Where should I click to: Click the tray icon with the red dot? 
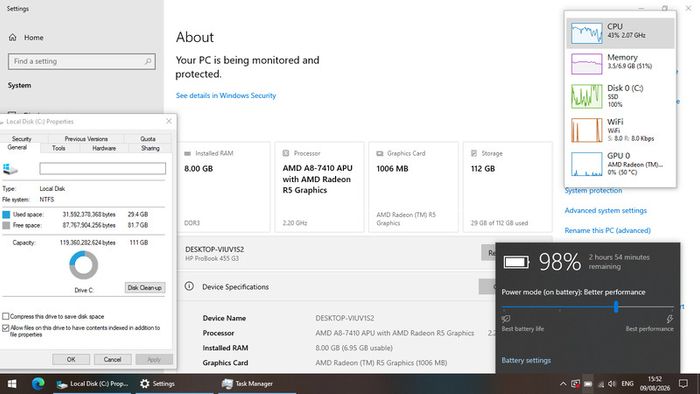point(575,384)
